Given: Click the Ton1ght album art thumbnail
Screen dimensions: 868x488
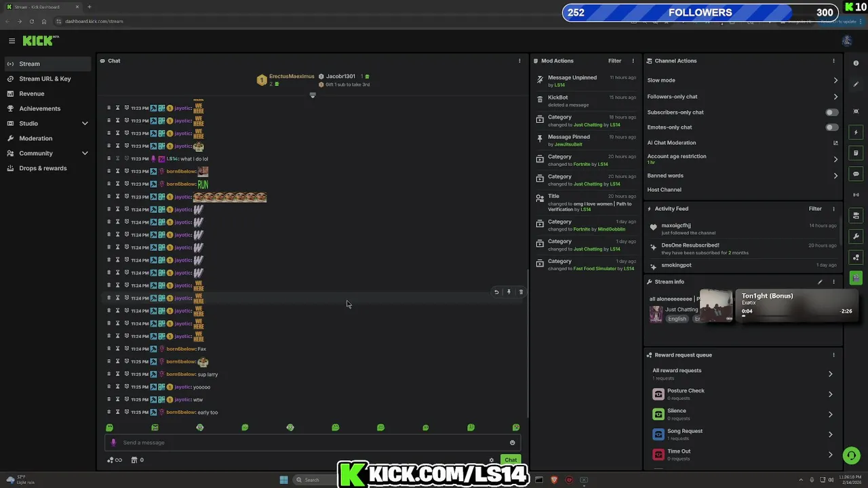Looking at the screenshot, I should click(716, 306).
